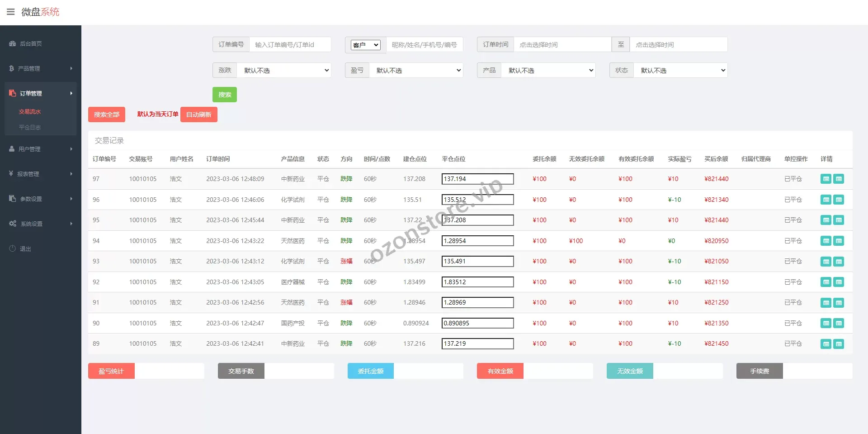Open first detail icon for order 97
Viewport: 868px width, 434px height.
tap(826, 179)
